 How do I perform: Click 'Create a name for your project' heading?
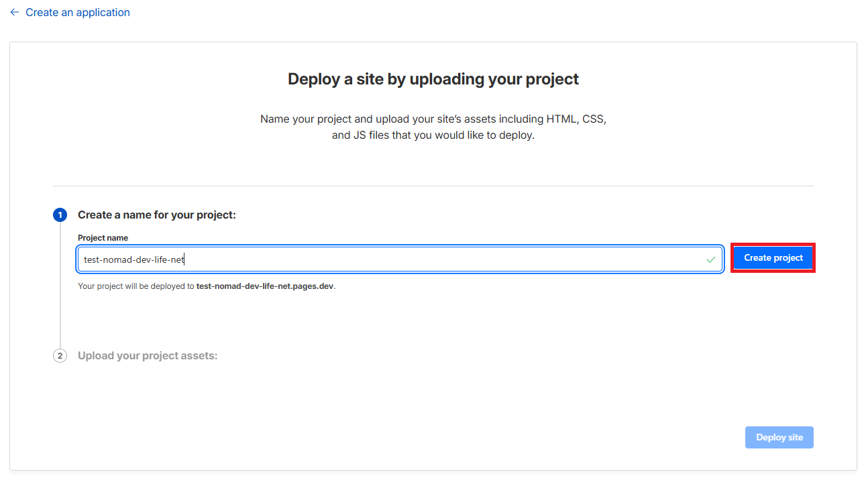(x=157, y=215)
